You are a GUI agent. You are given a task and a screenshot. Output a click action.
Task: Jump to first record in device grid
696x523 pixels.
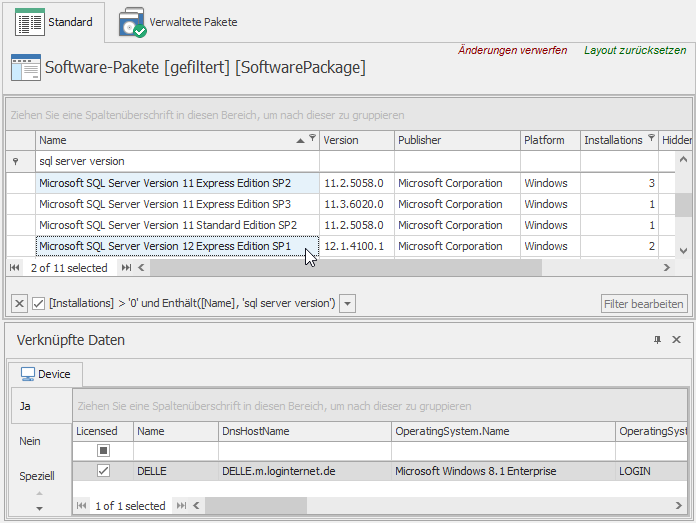tap(82, 506)
